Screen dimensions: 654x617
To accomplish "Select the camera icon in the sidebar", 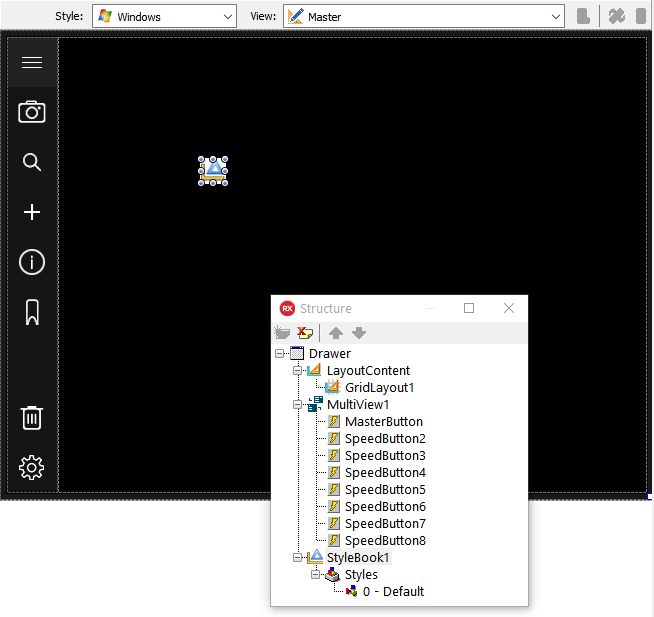I will pyautogui.click(x=32, y=112).
